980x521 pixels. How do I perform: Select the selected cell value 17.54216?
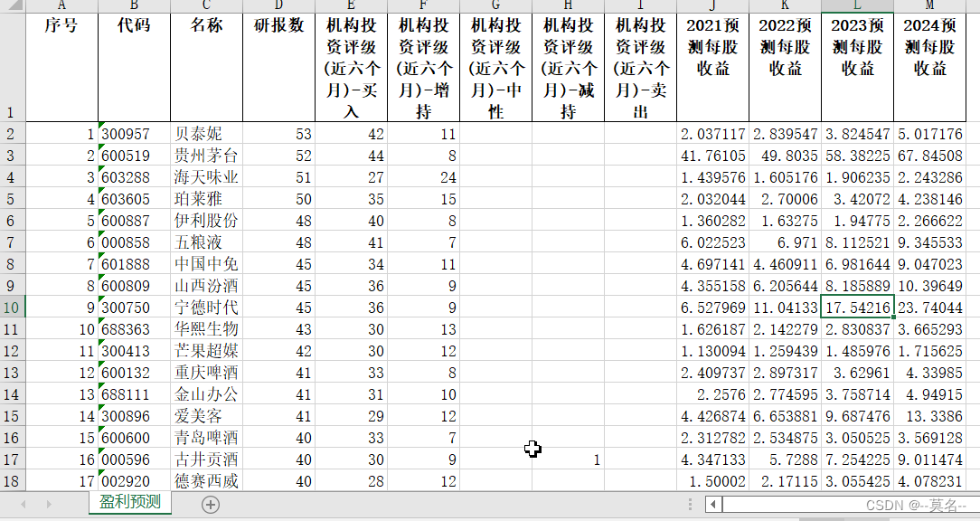click(857, 308)
